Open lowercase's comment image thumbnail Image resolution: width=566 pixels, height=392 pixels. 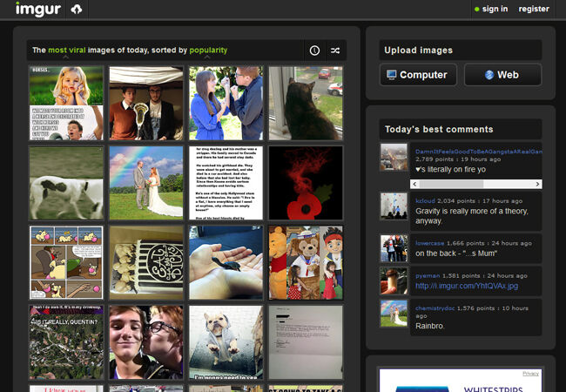point(394,248)
